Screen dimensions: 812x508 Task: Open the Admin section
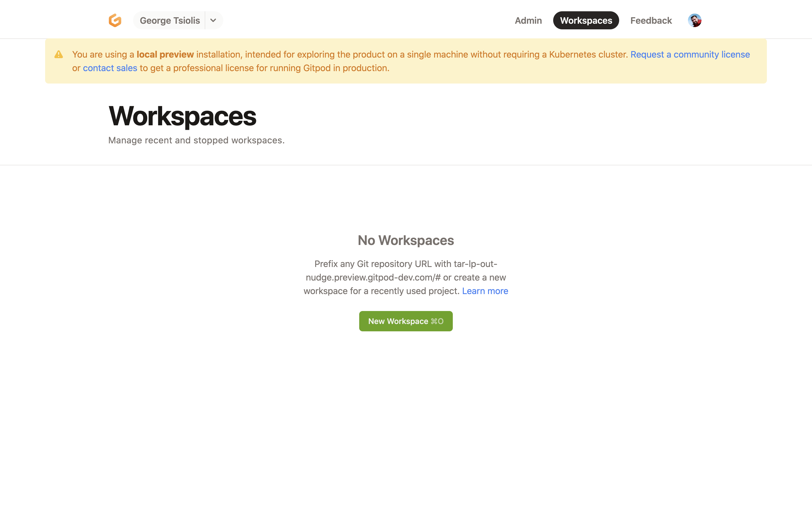[x=528, y=21]
